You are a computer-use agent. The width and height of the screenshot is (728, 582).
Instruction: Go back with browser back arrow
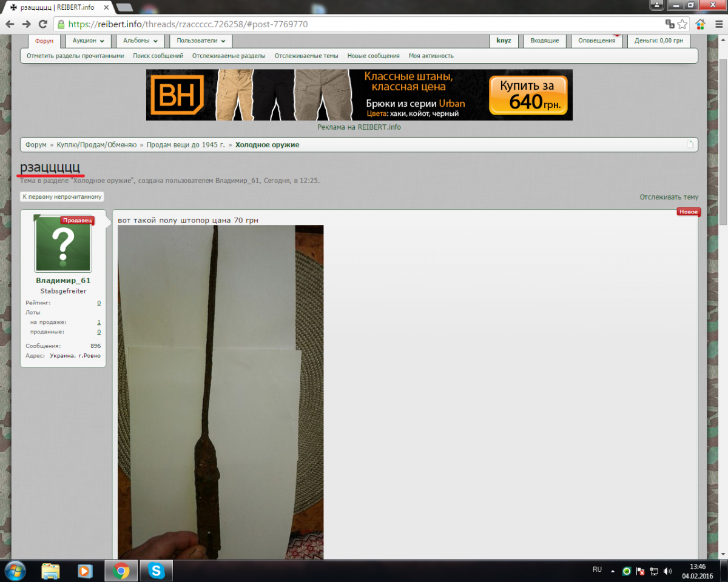click(x=10, y=24)
